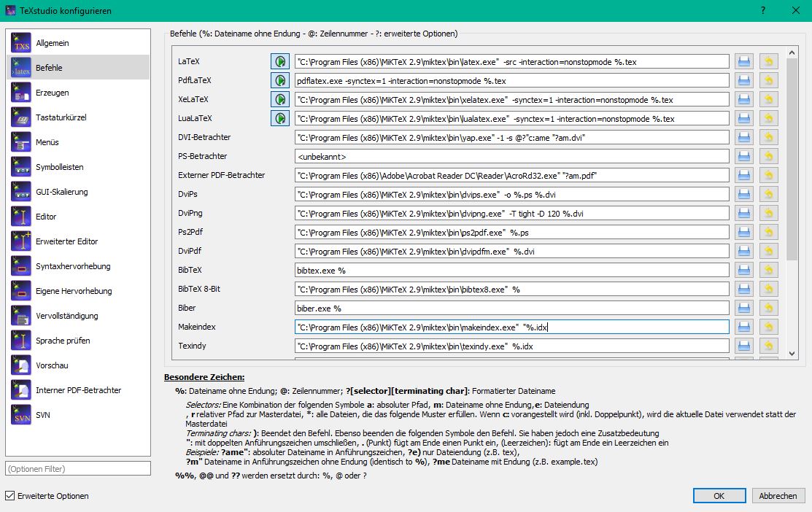Switch to the Erzeugen settings
This screenshot has height=512, width=812.
[x=78, y=93]
